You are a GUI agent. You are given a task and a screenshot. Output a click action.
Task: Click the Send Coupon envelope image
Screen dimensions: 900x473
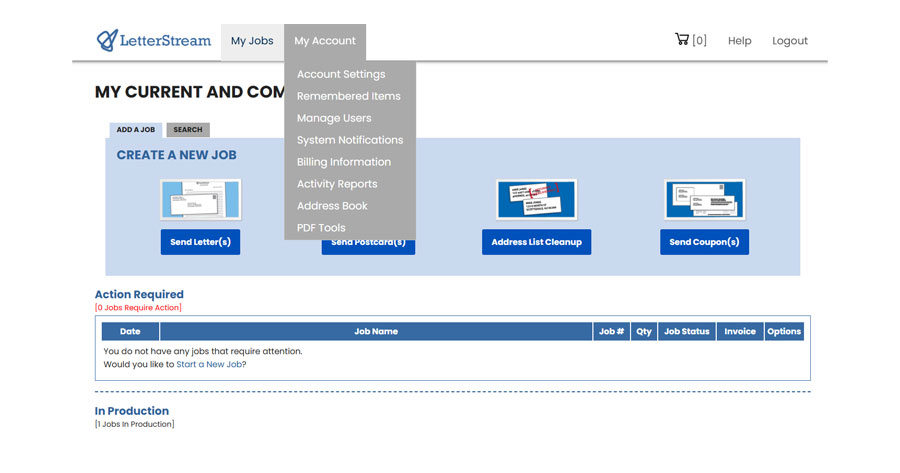[x=704, y=199]
